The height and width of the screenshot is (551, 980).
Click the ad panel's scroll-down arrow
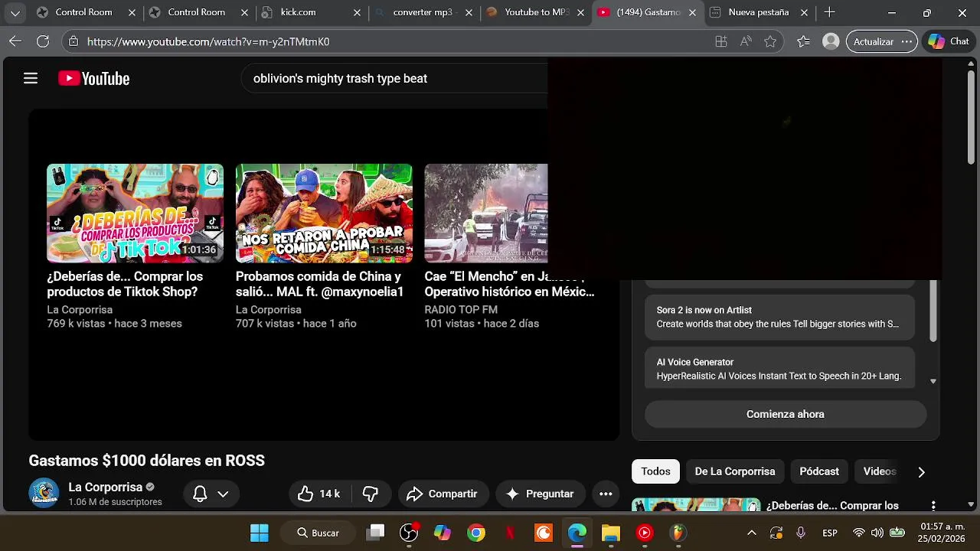pyautogui.click(x=933, y=381)
